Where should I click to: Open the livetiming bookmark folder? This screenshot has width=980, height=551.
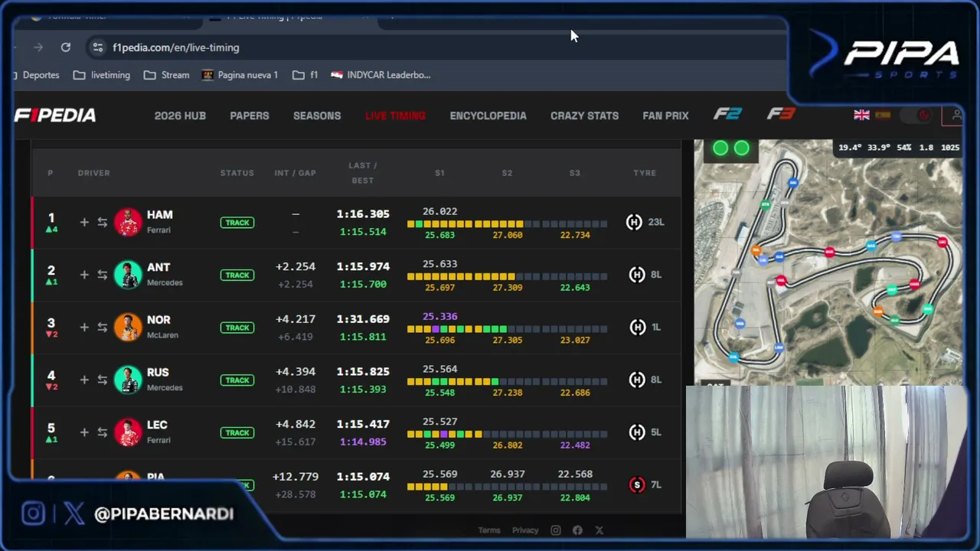[x=101, y=75]
